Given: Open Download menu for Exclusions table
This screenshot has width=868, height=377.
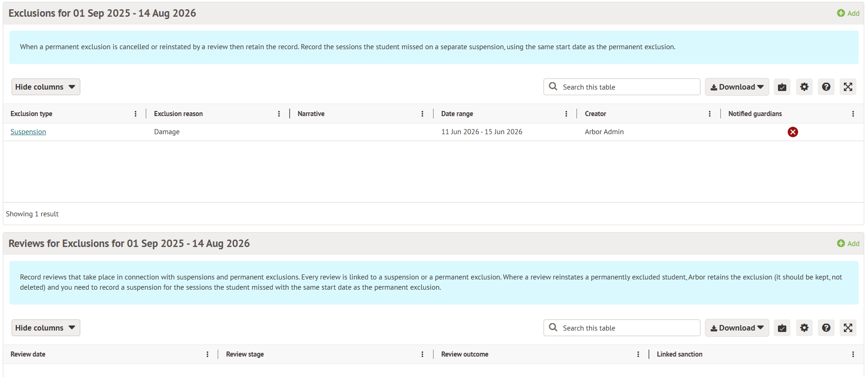Looking at the screenshot, I should [737, 87].
